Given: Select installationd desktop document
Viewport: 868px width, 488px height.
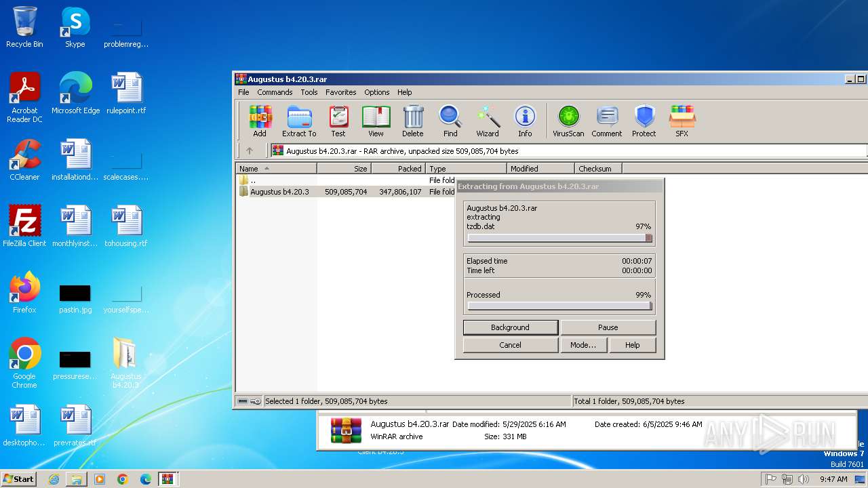Looking at the screenshot, I should pos(75,160).
